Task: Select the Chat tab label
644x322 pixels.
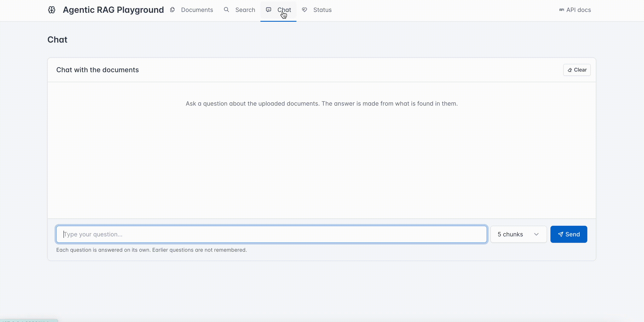Action: pyautogui.click(x=284, y=10)
